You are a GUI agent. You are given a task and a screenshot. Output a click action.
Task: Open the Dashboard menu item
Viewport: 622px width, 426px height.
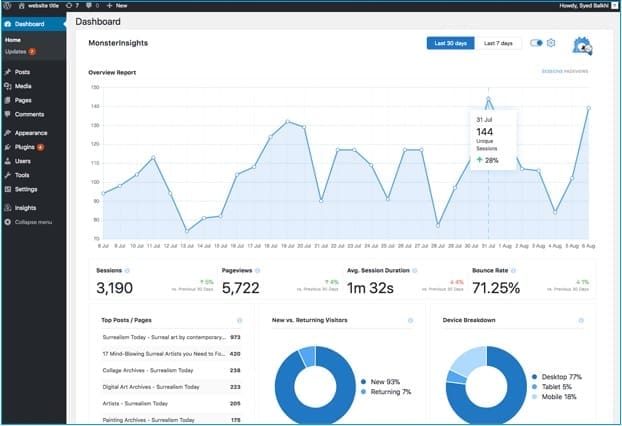(x=33, y=24)
